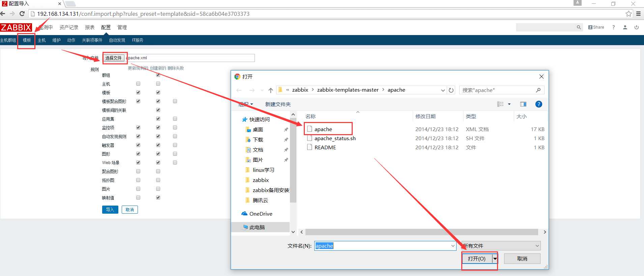This screenshot has width=644, height=276.
Task: Toggle 模板聚合图形 delete-missing checkbox
Action: click(175, 101)
